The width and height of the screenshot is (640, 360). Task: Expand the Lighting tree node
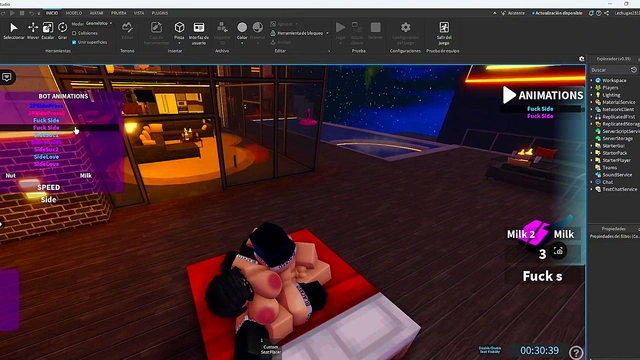(x=591, y=95)
